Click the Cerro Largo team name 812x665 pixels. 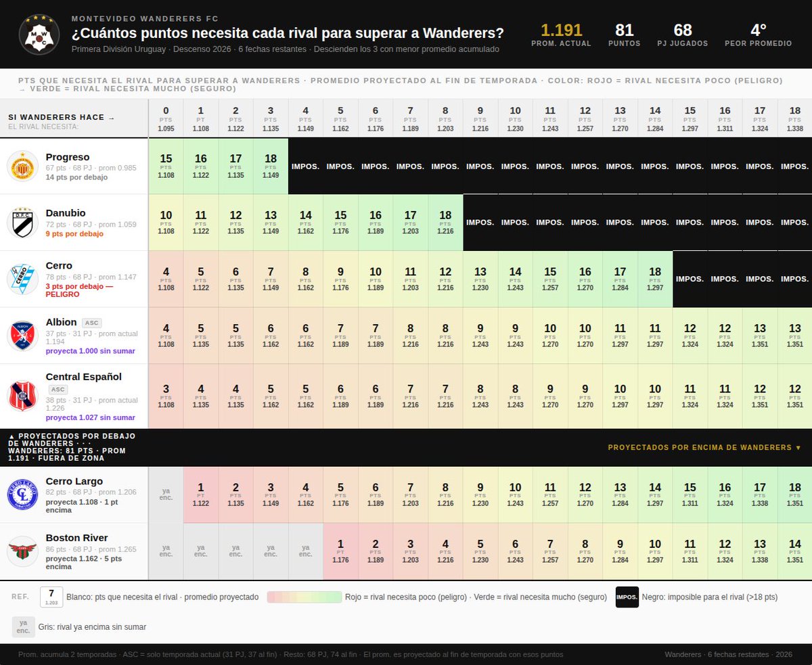click(x=74, y=481)
